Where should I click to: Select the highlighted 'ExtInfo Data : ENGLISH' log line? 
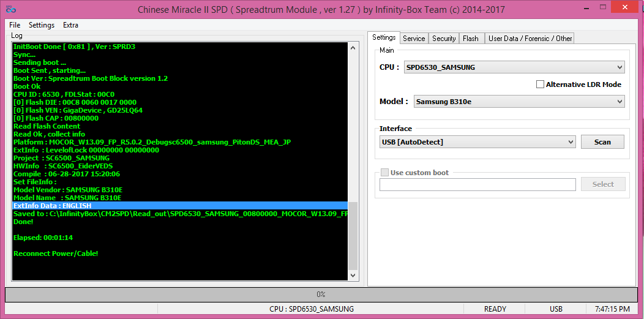click(180, 206)
